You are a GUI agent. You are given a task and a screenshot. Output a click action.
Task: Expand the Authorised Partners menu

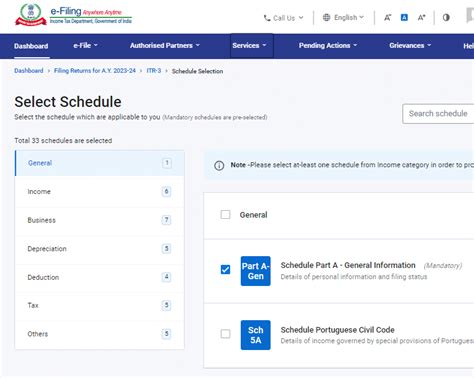point(165,46)
